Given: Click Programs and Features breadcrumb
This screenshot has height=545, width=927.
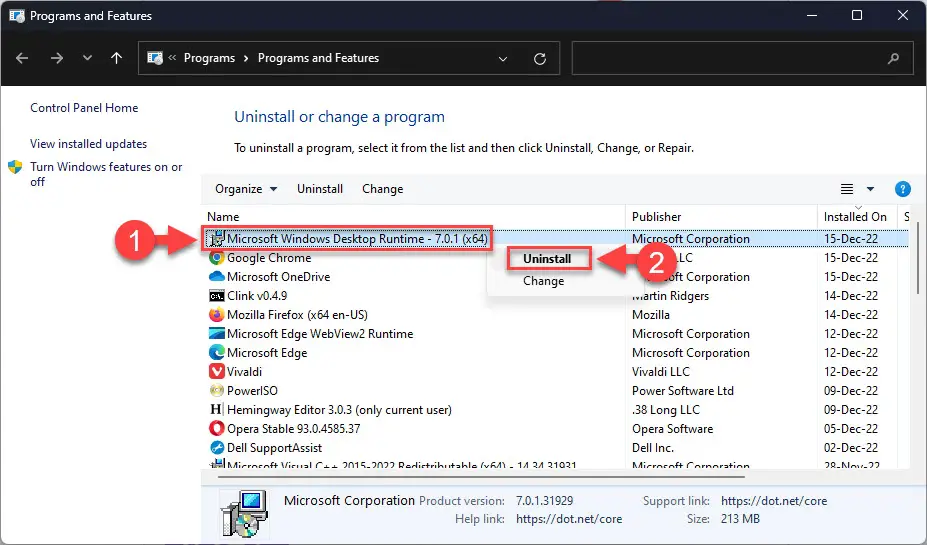Looking at the screenshot, I should pos(318,58).
